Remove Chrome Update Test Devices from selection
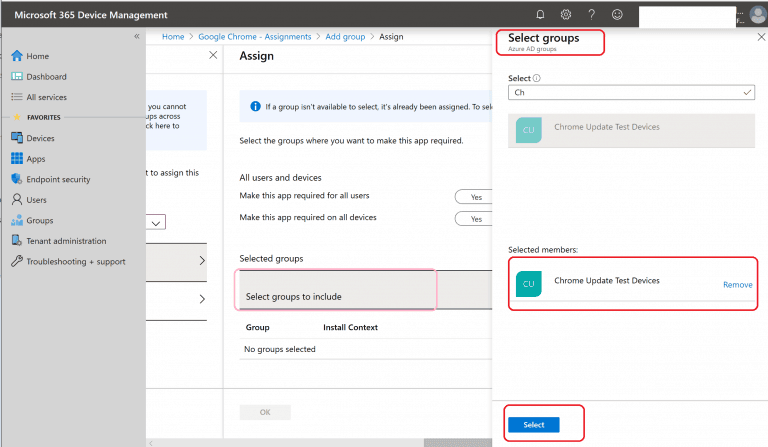Image resolution: width=768 pixels, height=447 pixels. tap(738, 284)
